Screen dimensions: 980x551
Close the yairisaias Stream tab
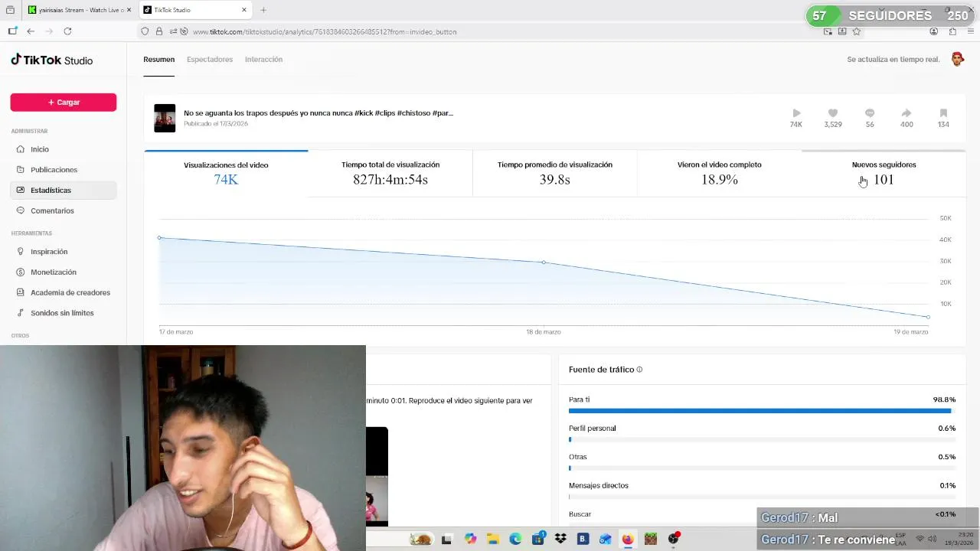pos(129,10)
